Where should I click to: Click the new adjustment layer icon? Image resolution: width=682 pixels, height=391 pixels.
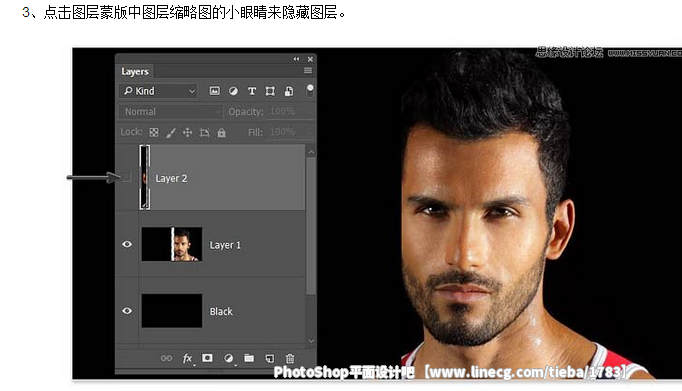(x=228, y=358)
